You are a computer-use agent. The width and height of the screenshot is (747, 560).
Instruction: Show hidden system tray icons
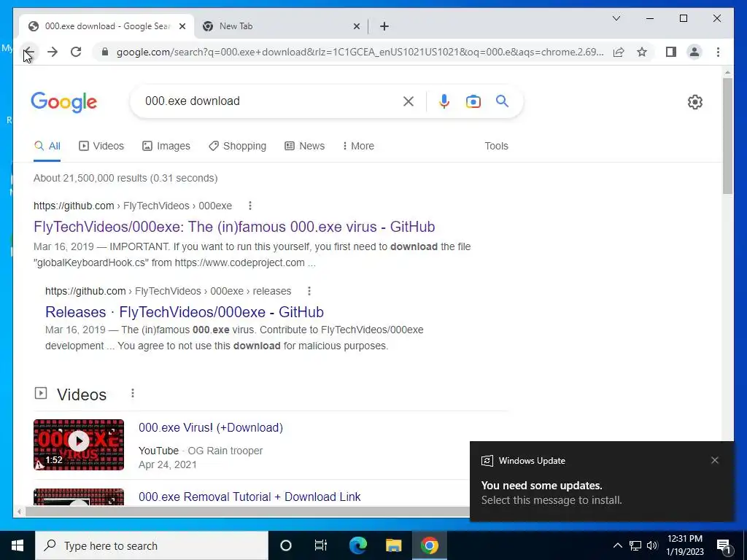click(617, 545)
